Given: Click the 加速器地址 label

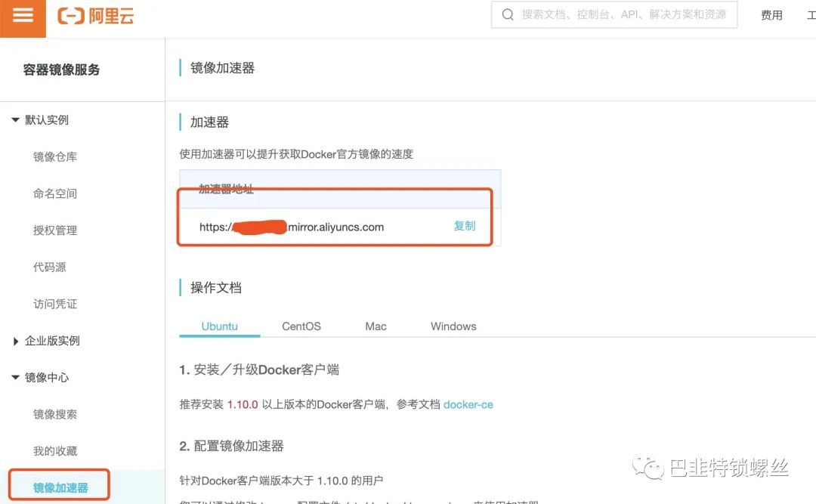Looking at the screenshot, I should click(226, 189).
